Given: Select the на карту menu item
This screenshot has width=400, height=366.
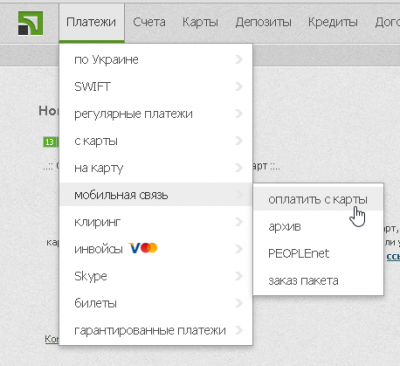Looking at the screenshot, I should (x=156, y=168).
